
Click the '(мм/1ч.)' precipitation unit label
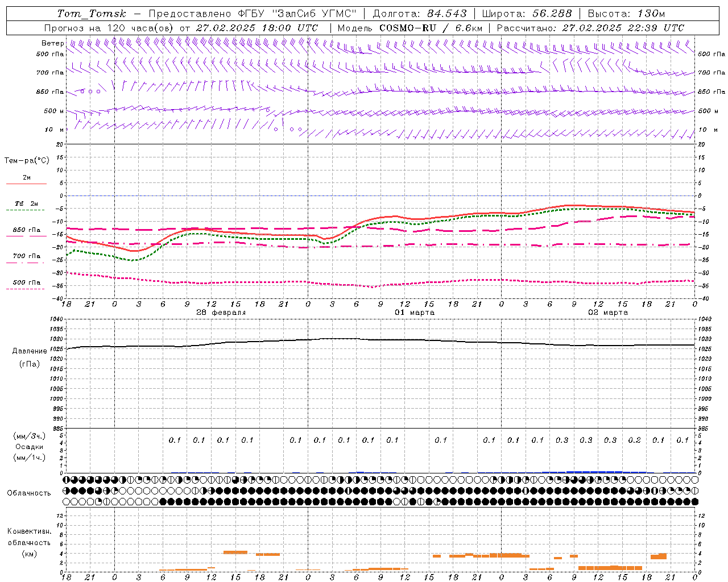pyautogui.click(x=30, y=458)
